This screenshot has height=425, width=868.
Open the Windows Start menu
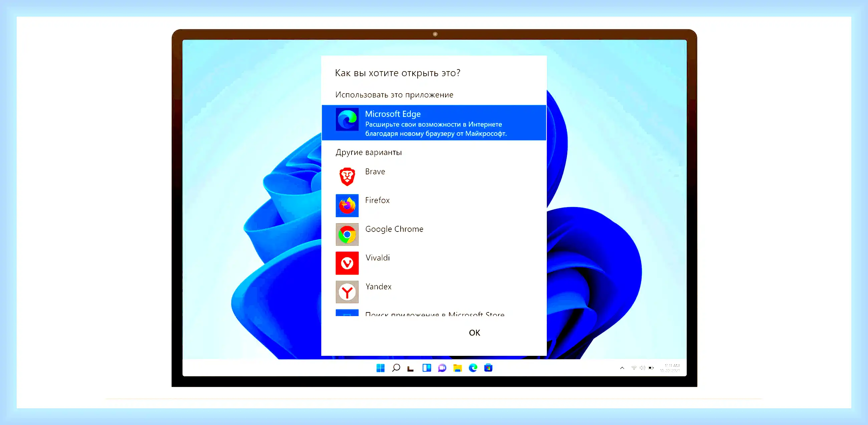(381, 368)
